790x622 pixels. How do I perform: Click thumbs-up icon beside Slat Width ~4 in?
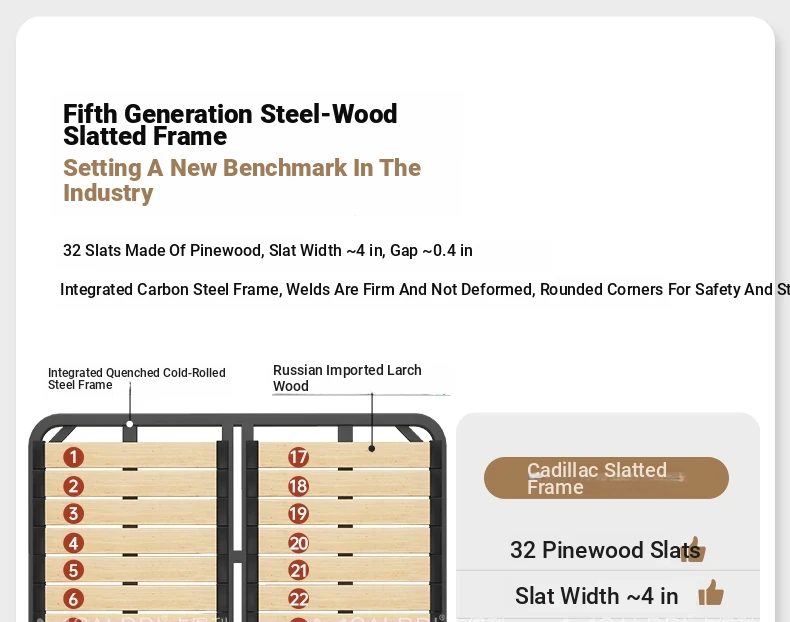pyautogui.click(x=711, y=593)
